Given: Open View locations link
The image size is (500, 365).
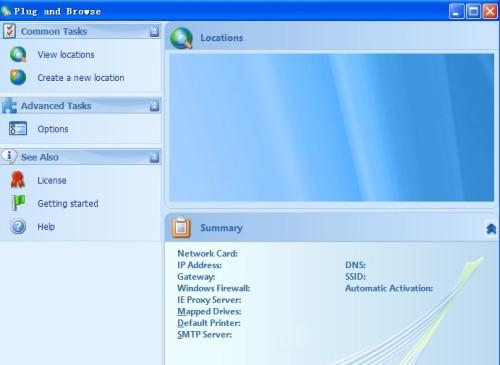Looking at the screenshot, I should point(66,54).
